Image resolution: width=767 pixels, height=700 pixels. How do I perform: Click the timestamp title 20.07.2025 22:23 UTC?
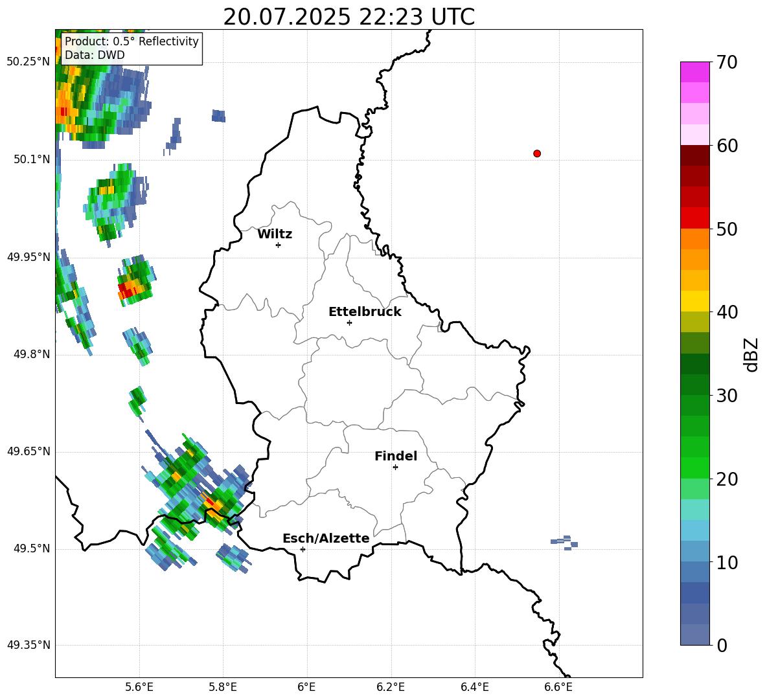(349, 17)
